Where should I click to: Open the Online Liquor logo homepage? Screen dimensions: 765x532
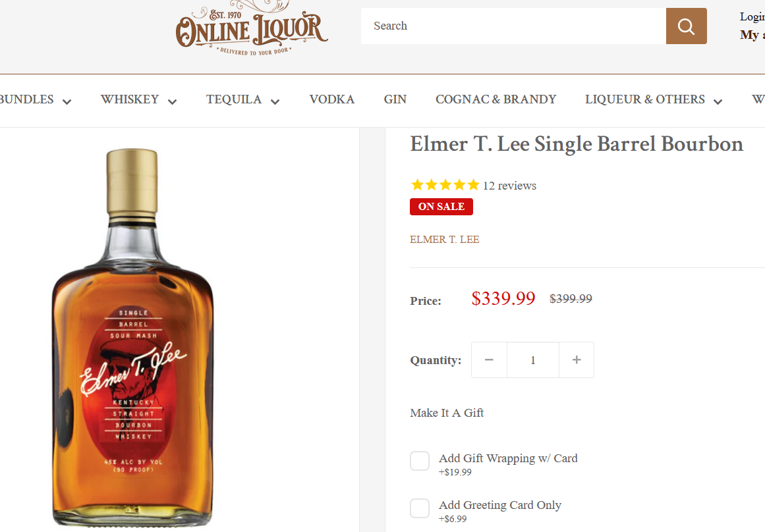coord(252,28)
